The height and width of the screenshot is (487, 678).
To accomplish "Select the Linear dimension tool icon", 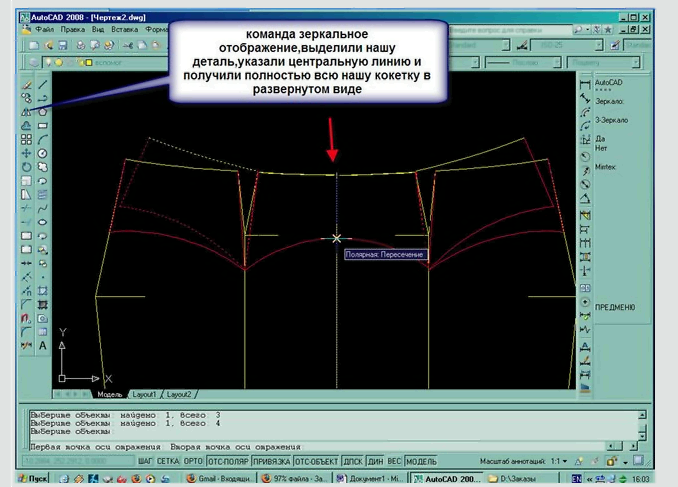I will [585, 86].
